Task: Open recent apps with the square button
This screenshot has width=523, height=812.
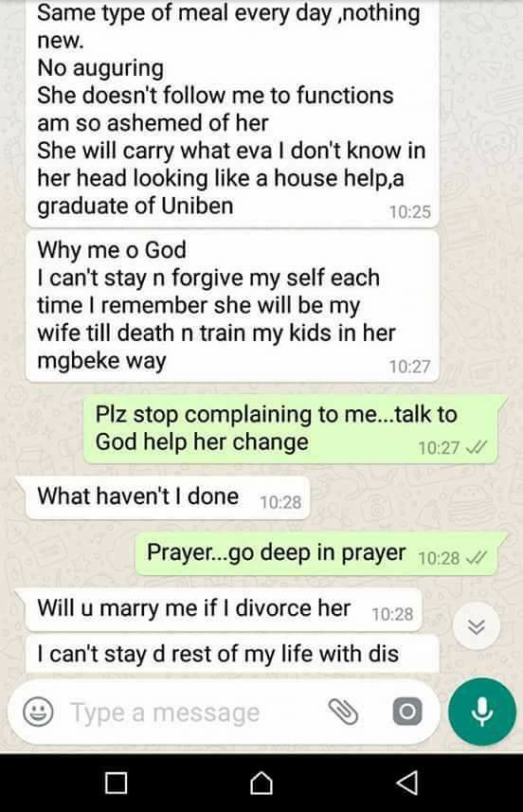Action: point(116,783)
